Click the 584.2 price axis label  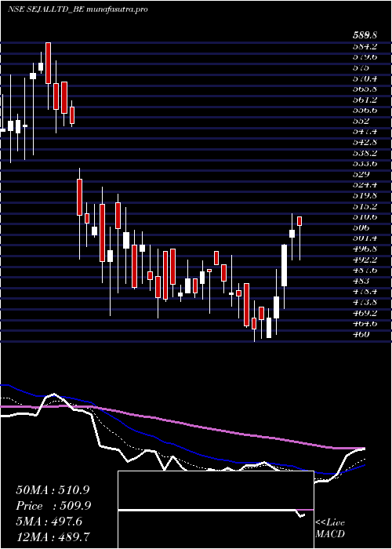tap(365, 45)
